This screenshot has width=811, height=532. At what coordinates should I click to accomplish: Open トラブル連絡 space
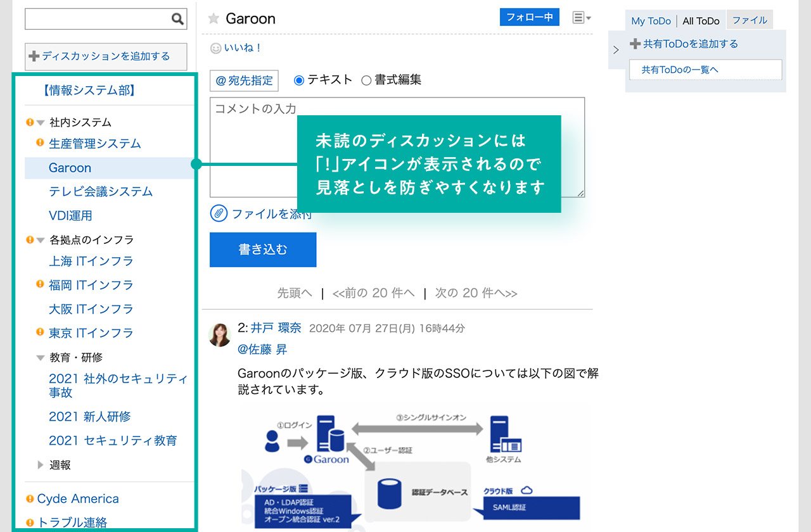click(x=72, y=522)
